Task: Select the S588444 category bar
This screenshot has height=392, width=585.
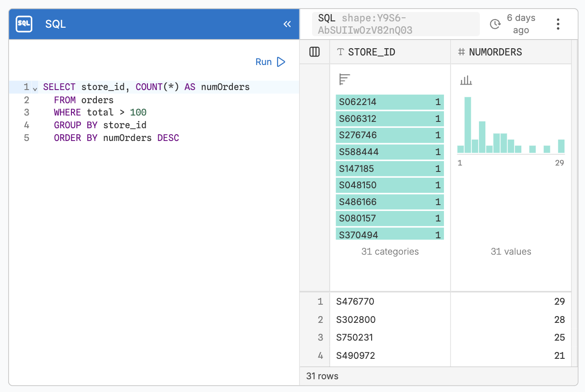Action: click(390, 152)
